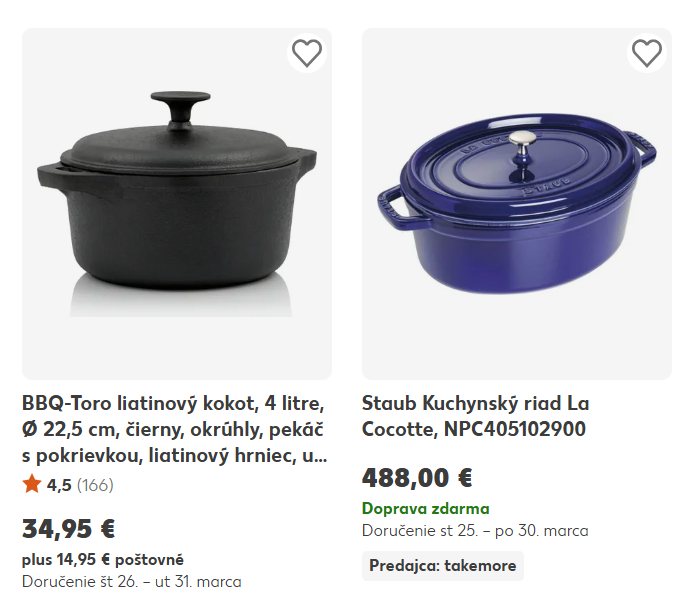Click the 34,95 € price
The width and height of the screenshot is (692, 599).
(x=69, y=528)
